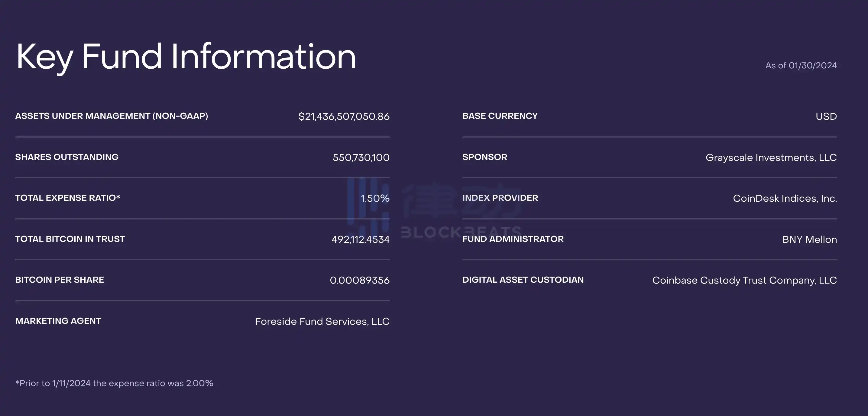Click the Marketing Agent label

coord(58,321)
